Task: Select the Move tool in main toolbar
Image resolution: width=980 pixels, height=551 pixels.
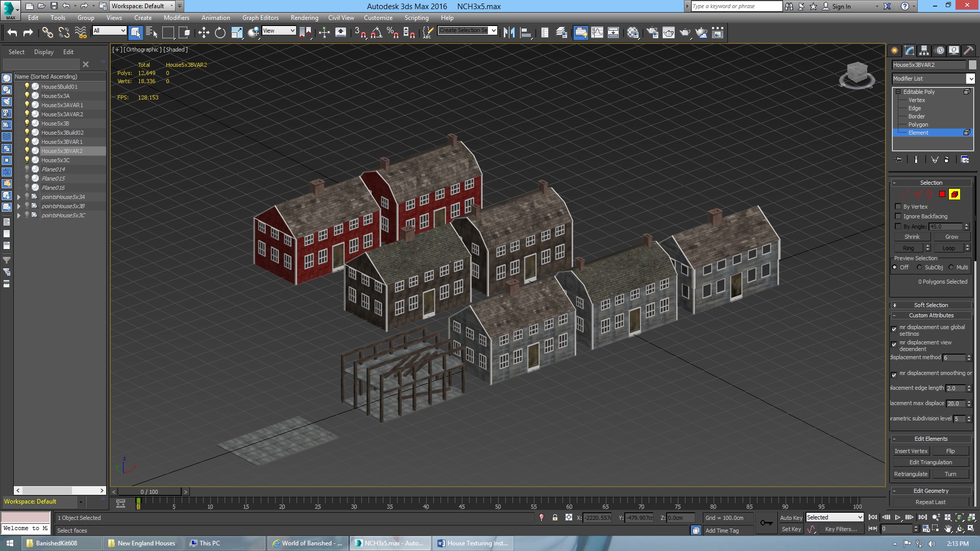Action: click(204, 33)
